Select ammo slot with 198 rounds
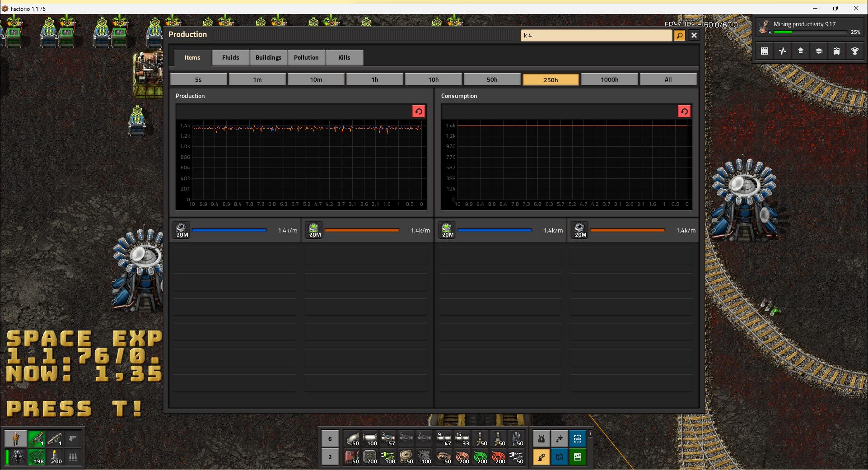The image size is (868, 470). pyautogui.click(x=37, y=456)
